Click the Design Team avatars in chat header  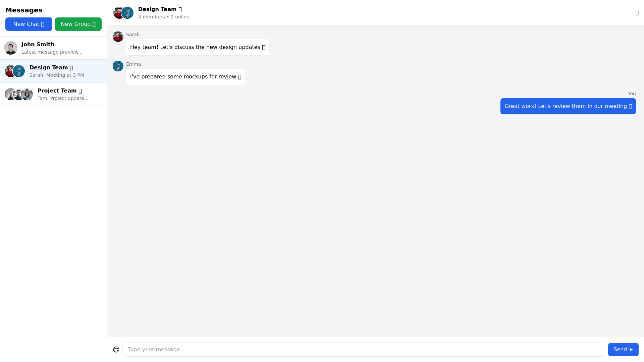click(123, 13)
